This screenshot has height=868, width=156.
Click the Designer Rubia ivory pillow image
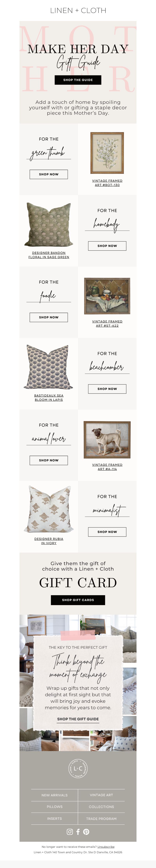49,509
